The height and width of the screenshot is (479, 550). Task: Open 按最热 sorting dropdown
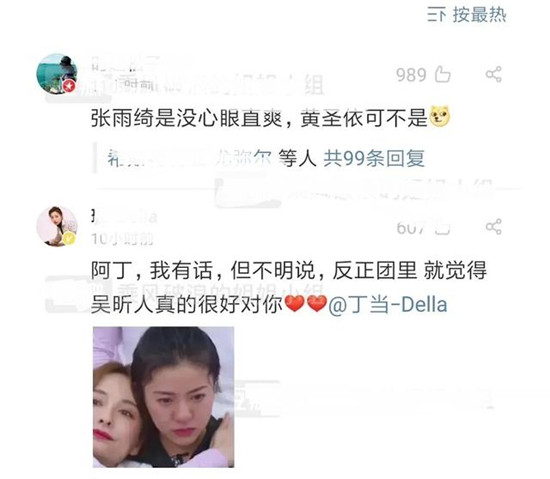[467, 15]
